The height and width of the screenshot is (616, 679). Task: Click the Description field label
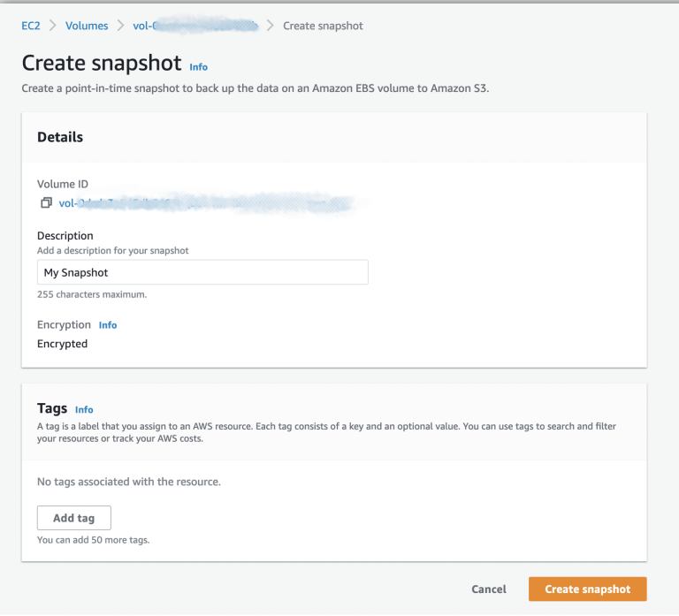click(x=65, y=235)
